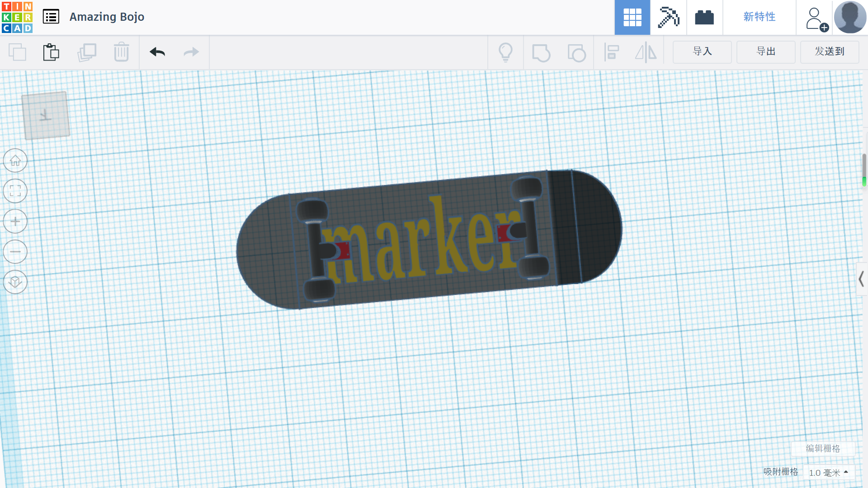Open the Blocks pickaxe mode
The width and height of the screenshot is (868, 488).
coord(668,18)
